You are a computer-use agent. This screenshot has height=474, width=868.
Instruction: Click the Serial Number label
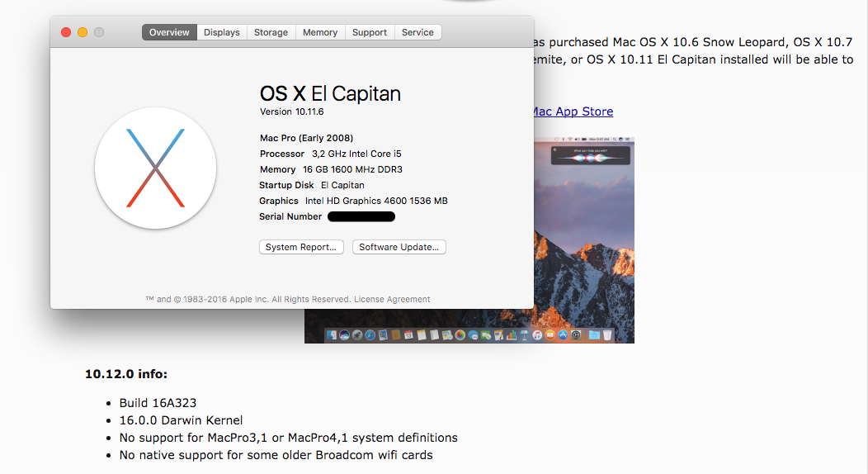pyautogui.click(x=290, y=216)
